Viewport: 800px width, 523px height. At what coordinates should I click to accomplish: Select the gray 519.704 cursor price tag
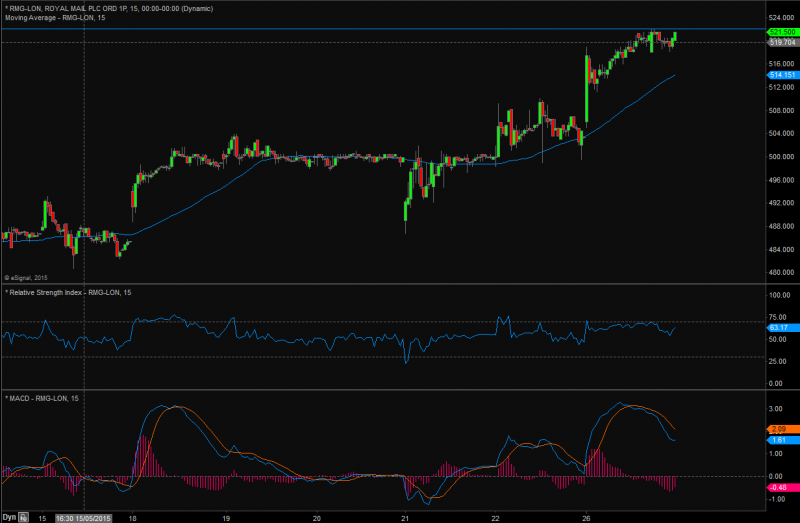point(781,43)
